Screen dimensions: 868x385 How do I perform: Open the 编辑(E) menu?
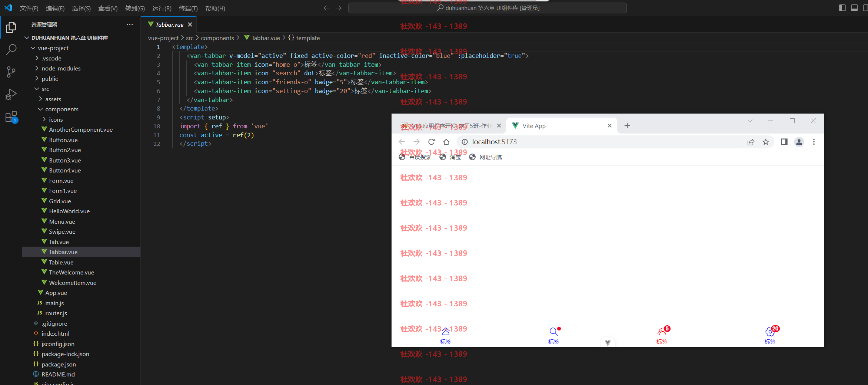(x=55, y=8)
